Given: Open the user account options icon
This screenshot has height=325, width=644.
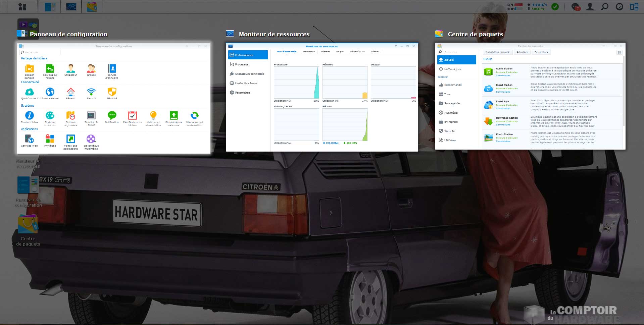Looking at the screenshot, I should (x=590, y=7).
